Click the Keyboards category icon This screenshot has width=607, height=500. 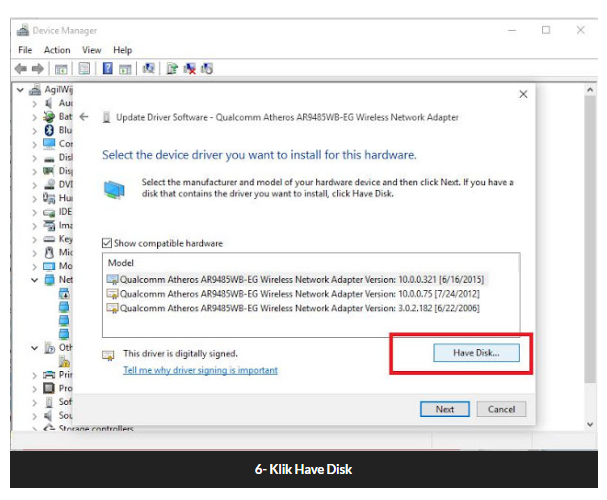(x=49, y=239)
